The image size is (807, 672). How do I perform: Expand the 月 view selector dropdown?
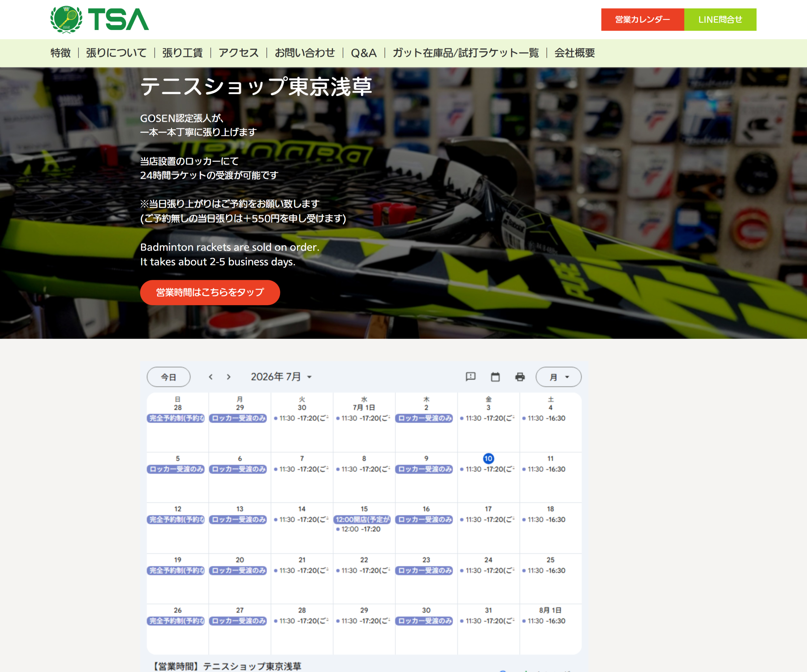tap(558, 377)
